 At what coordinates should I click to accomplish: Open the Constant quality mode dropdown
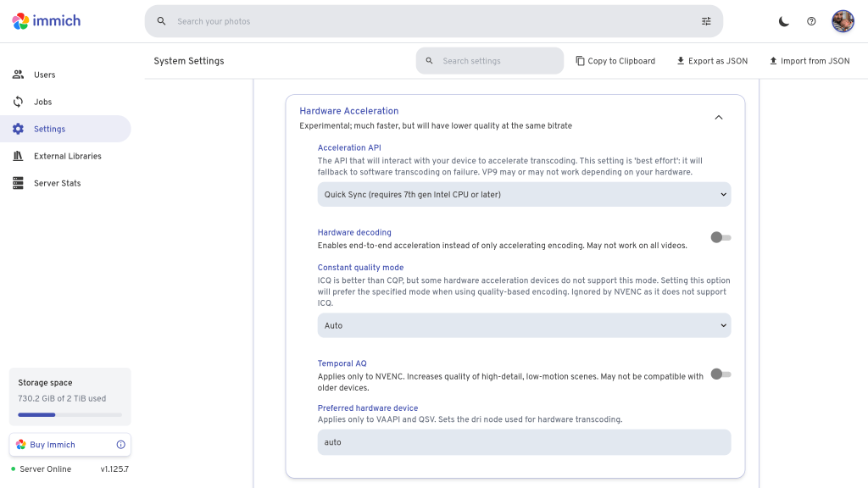click(x=524, y=325)
